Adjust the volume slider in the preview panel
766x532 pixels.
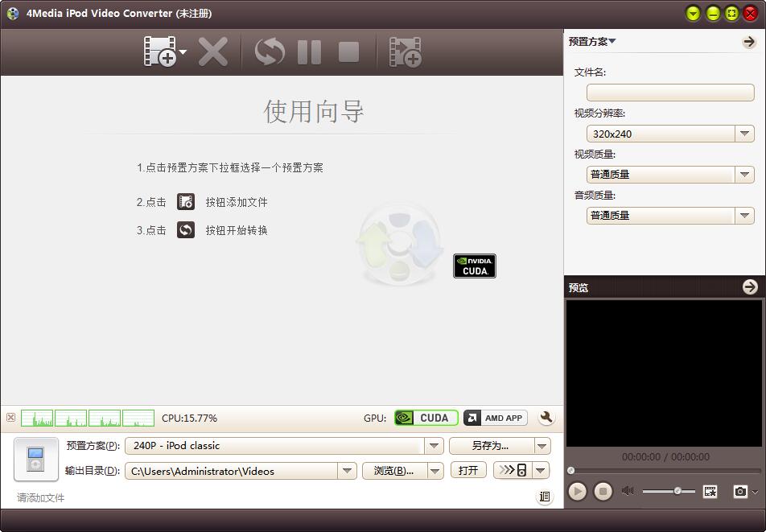677,491
